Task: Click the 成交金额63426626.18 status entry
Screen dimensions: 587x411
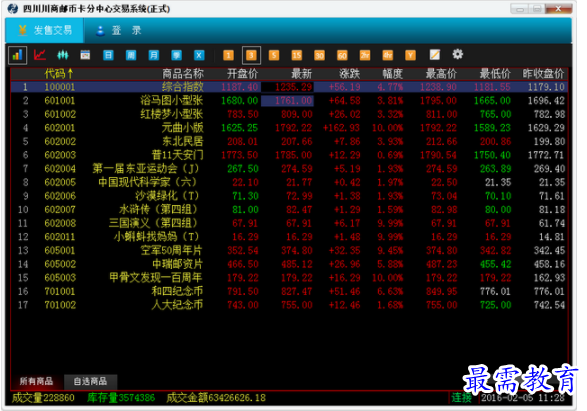Action: pyautogui.click(x=216, y=398)
